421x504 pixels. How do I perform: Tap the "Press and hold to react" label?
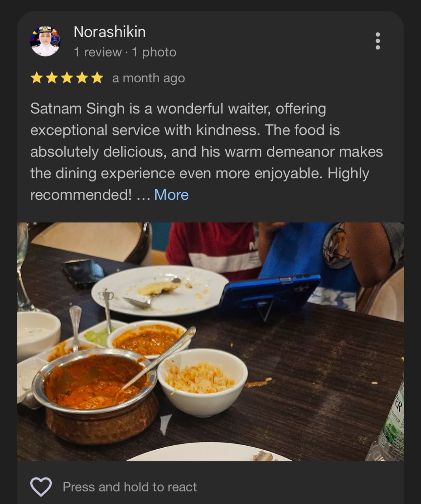pos(130,487)
